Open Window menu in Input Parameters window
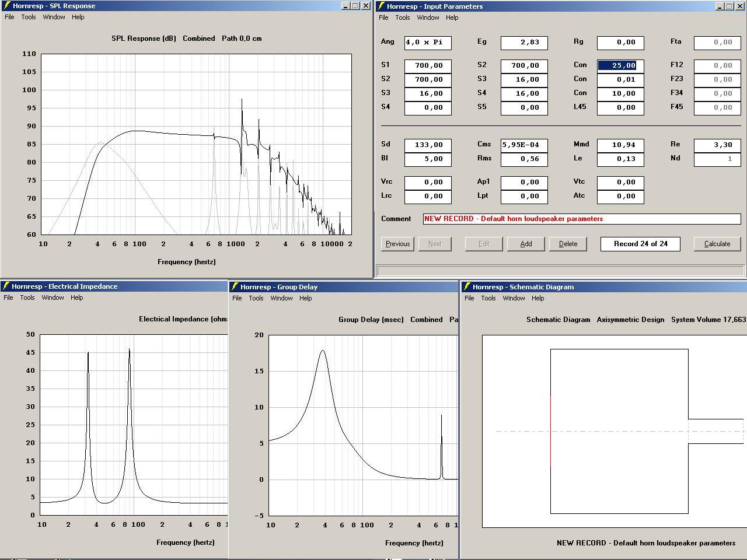 [x=428, y=17]
